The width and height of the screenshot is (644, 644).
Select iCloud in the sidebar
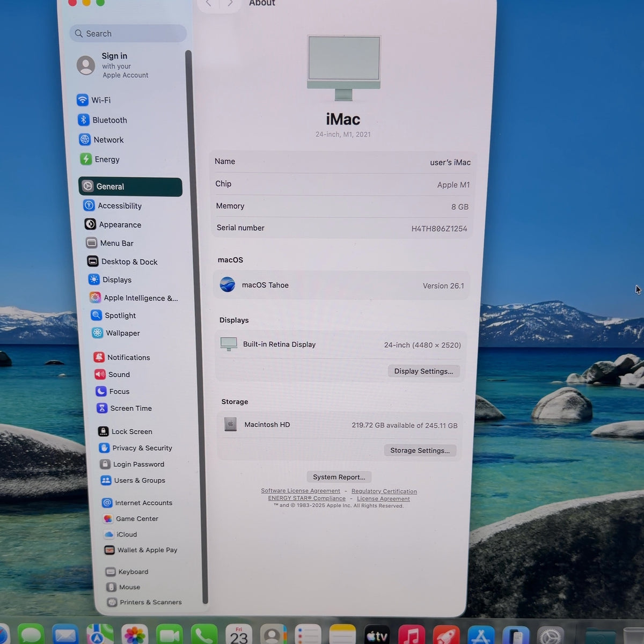[x=121, y=535]
